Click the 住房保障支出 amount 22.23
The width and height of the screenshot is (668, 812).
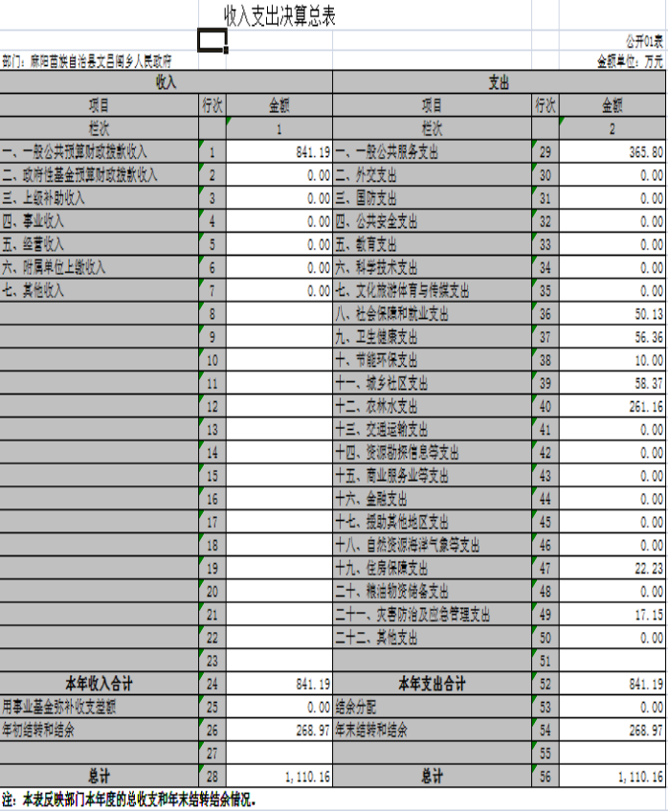(x=612, y=568)
